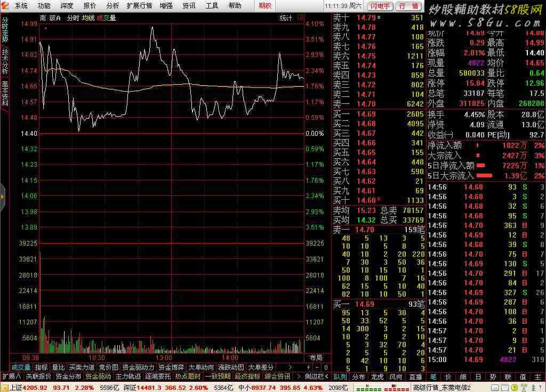Screen dimensions: 546x392
Task: Select the 资金驱动 bottom tab
Action: (98, 377)
